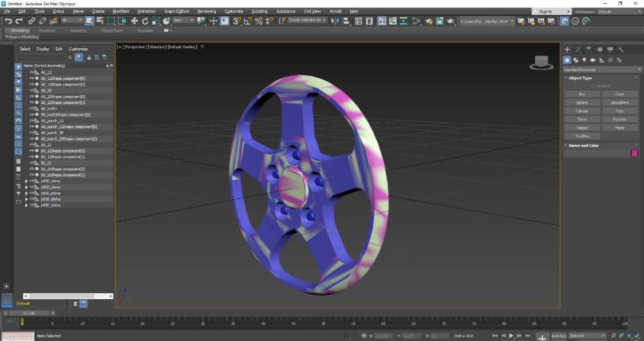Open the pink object color swatch
The height and width of the screenshot is (341, 644).
[634, 153]
